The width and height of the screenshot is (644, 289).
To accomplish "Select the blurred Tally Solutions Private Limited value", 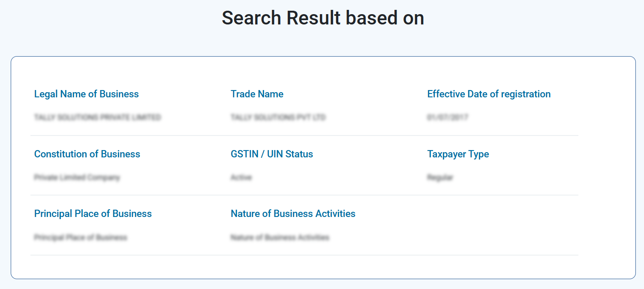I will [97, 117].
